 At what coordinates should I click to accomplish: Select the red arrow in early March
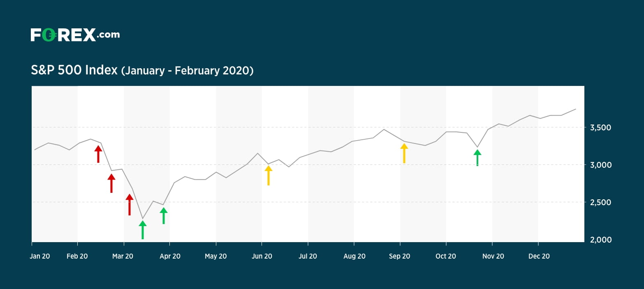tap(130, 204)
